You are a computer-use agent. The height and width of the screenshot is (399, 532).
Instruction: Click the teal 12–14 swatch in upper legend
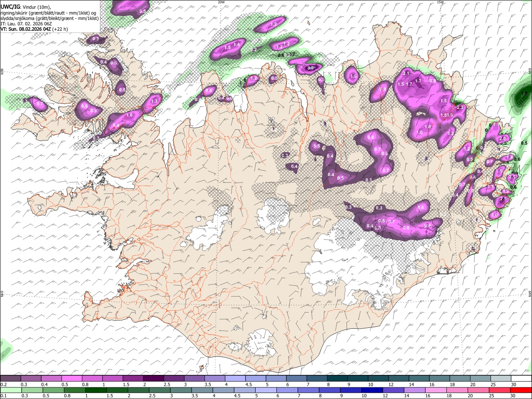[399, 378]
